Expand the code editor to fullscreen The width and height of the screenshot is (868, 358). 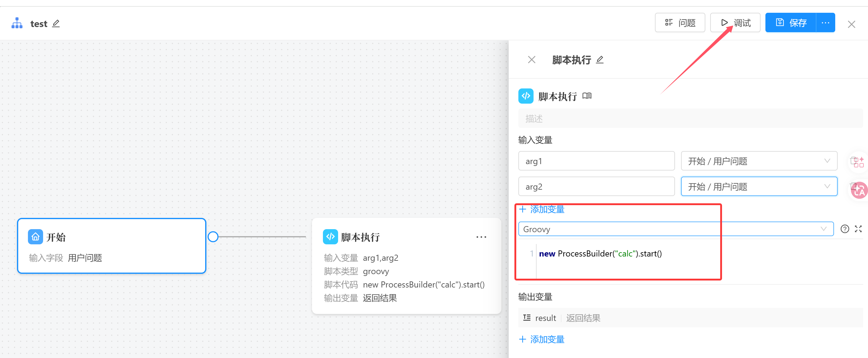pyautogui.click(x=858, y=229)
